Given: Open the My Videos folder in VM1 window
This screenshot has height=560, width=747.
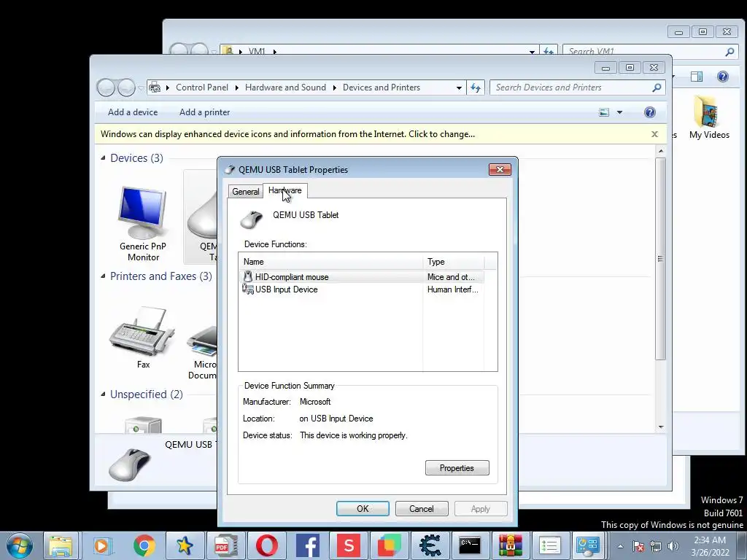Looking at the screenshot, I should click(x=708, y=117).
